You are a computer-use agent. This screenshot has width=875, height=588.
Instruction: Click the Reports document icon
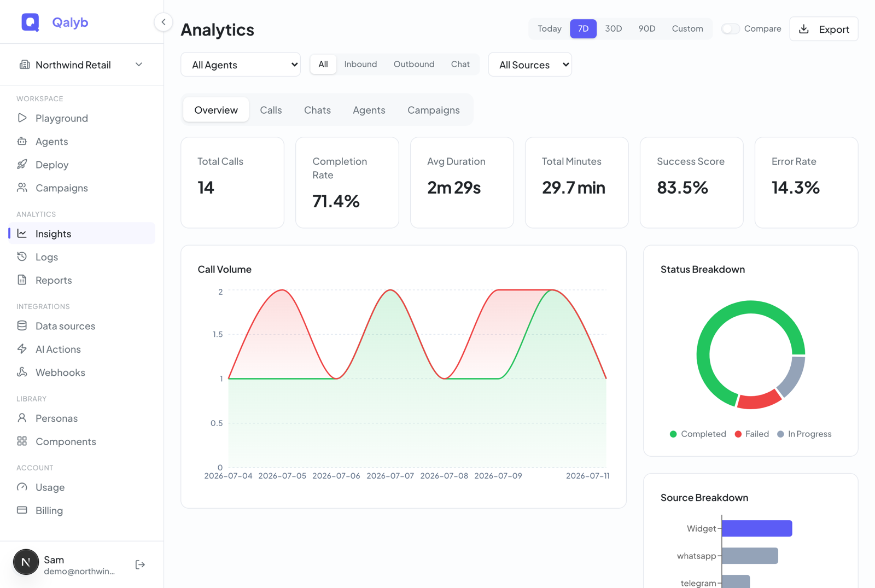[x=22, y=280]
